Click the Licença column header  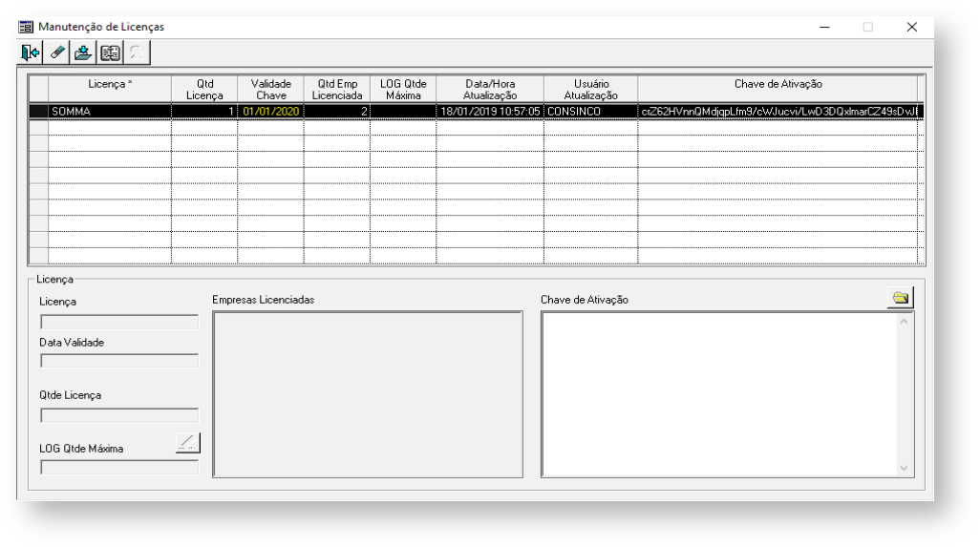[x=110, y=90]
